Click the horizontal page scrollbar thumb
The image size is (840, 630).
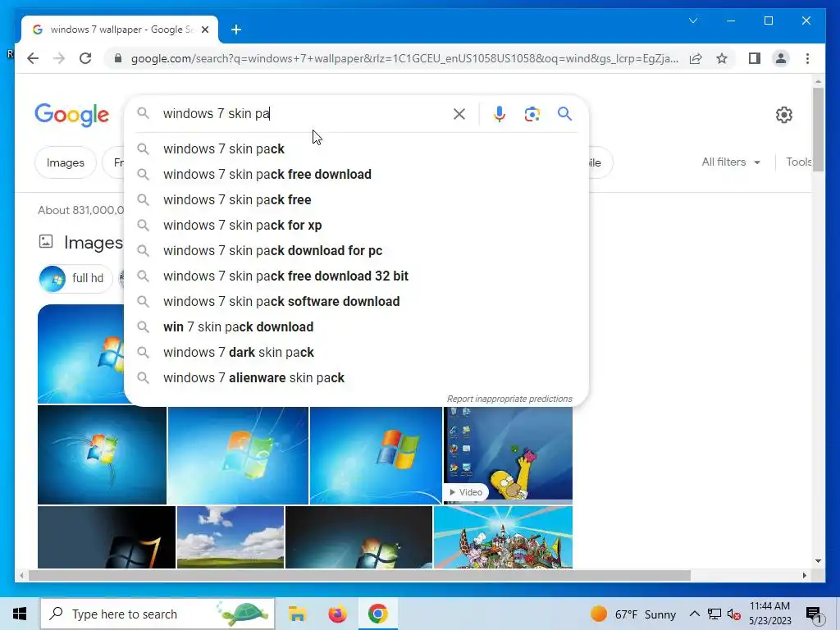(359, 576)
